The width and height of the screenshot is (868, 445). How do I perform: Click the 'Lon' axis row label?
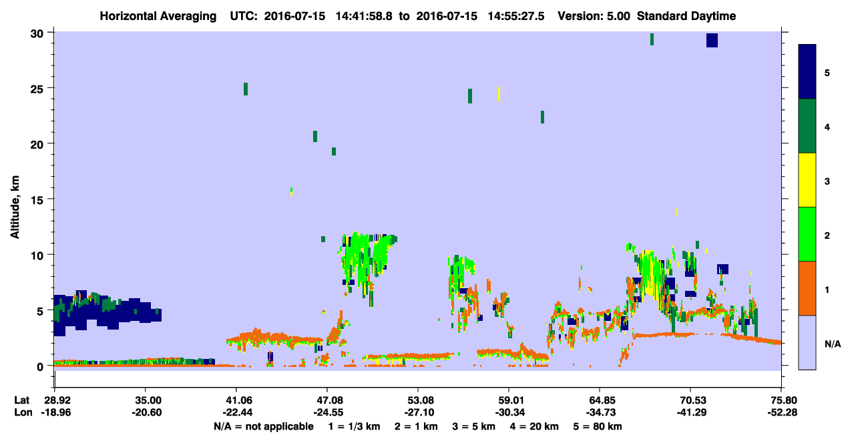[23, 413]
